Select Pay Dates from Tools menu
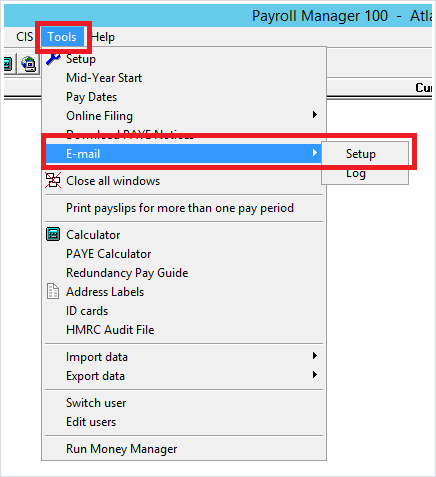Image resolution: width=436 pixels, height=477 pixels. click(92, 97)
